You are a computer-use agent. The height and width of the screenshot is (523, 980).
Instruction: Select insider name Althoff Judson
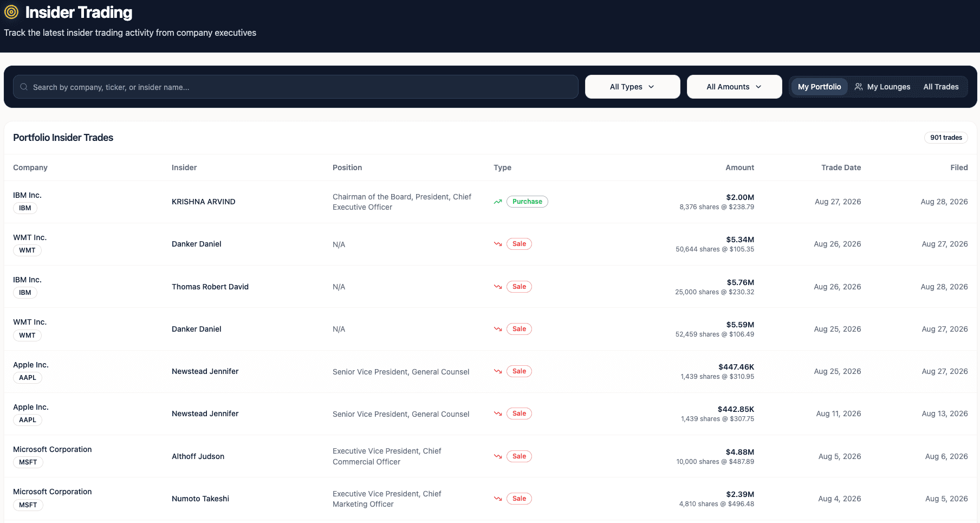click(198, 456)
